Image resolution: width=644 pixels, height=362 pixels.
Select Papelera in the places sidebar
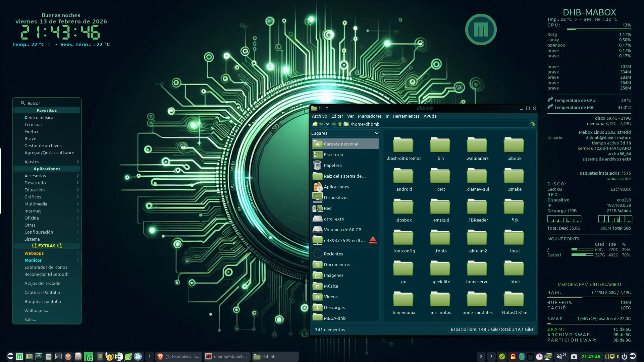click(332, 165)
